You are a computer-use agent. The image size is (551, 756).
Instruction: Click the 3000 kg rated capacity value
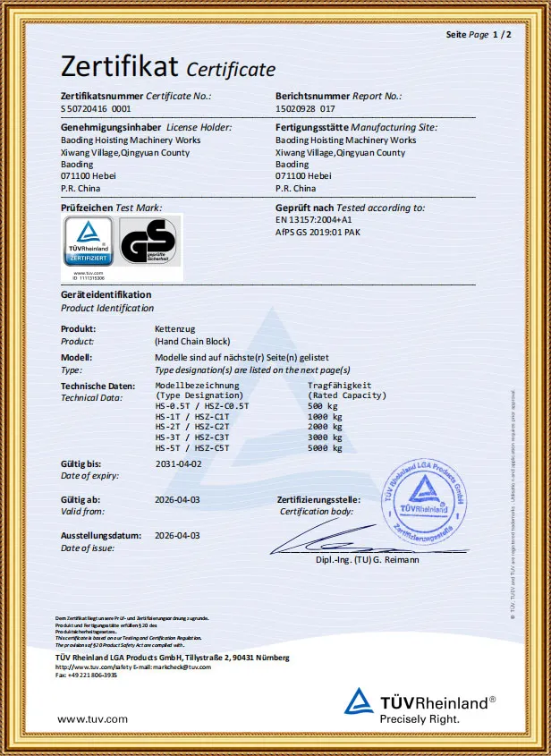325,437
